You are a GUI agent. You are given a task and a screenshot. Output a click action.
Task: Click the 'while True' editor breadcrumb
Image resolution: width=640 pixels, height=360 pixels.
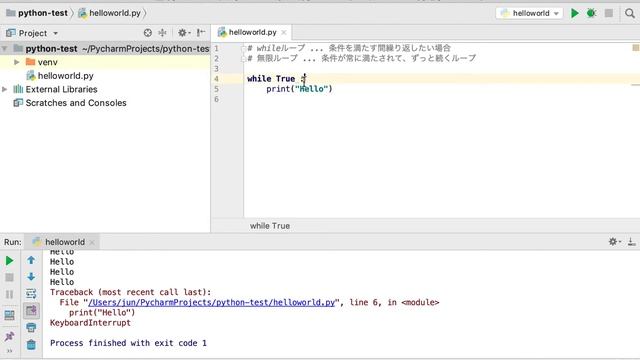pyautogui.click(x=270, y=226)
